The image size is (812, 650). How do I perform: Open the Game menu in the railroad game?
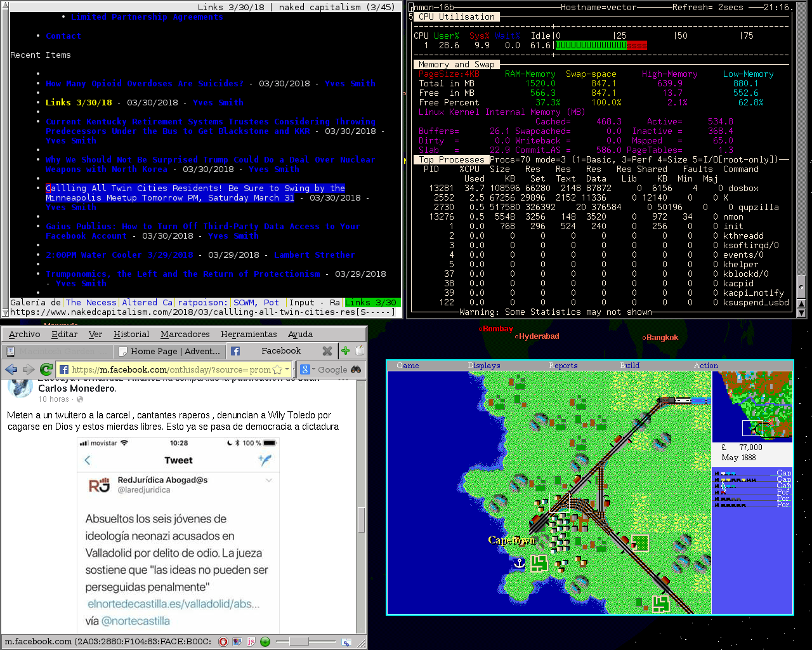[408, 366]
